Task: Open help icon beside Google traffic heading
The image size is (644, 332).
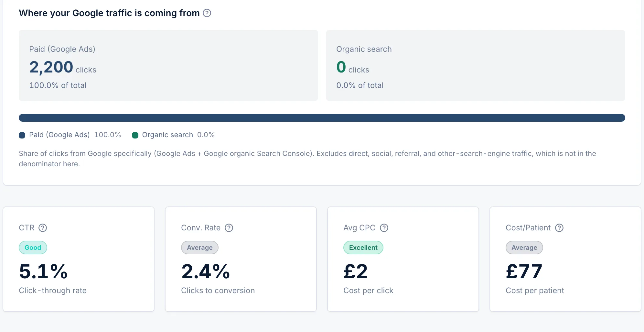Action: coord(207,13)
